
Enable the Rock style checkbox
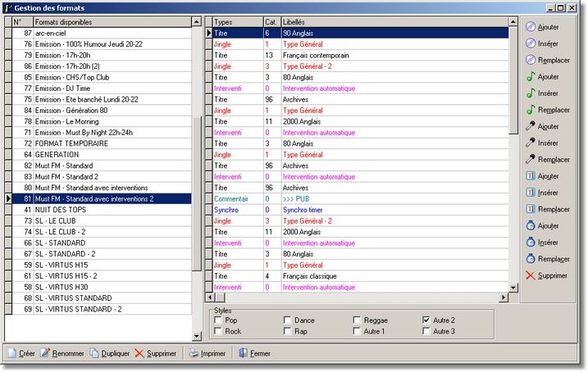(218, 331)
